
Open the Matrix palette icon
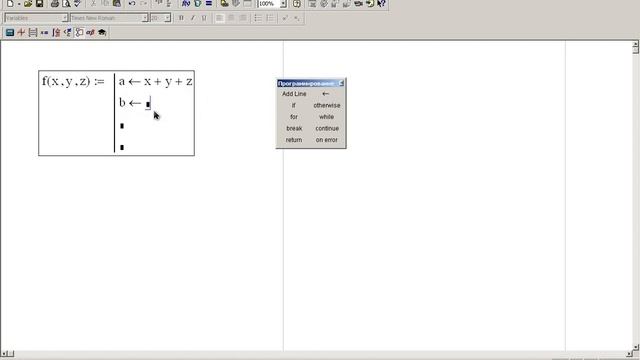point(33,32)
